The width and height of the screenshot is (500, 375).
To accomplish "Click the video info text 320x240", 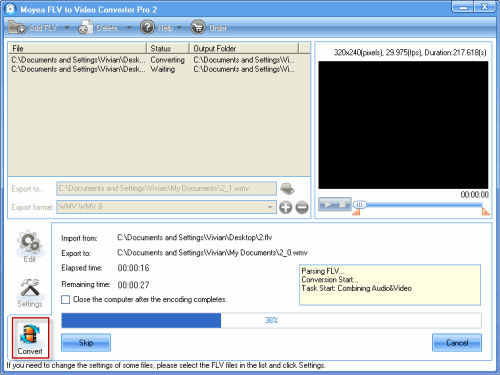I will 410,53.
